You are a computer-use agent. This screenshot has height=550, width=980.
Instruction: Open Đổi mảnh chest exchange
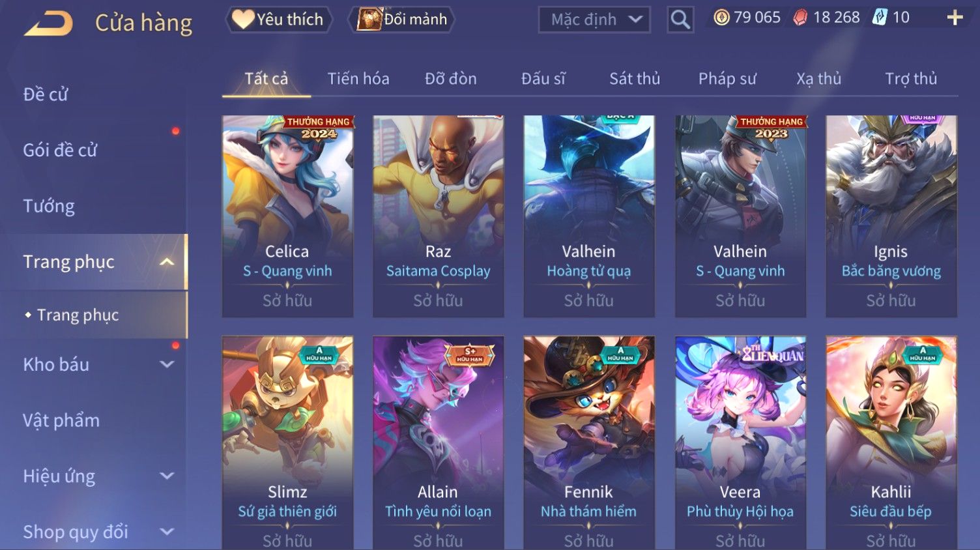point(403,20)
